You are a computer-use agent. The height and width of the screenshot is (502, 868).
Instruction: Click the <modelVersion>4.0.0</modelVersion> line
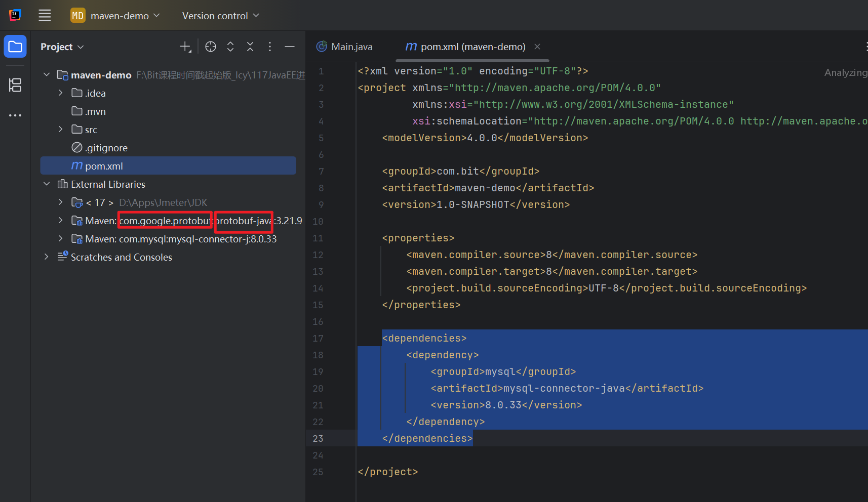click(485, 138)
